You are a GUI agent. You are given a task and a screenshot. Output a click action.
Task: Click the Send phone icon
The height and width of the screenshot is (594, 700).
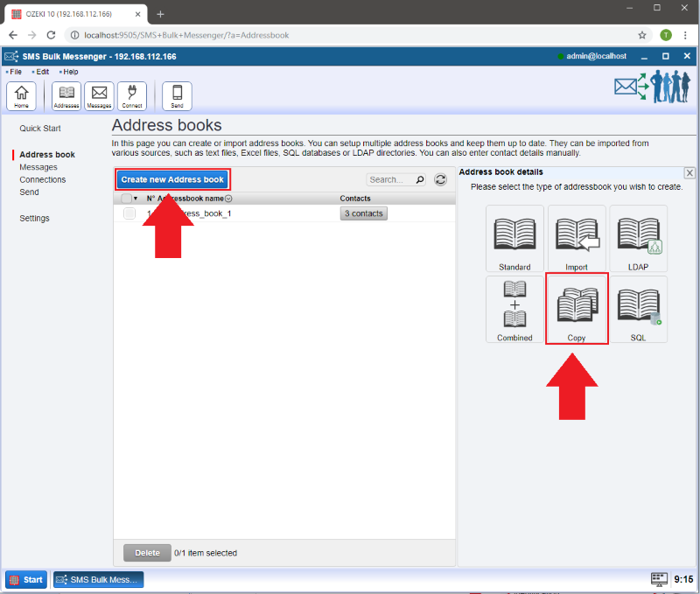pos(177,94)
